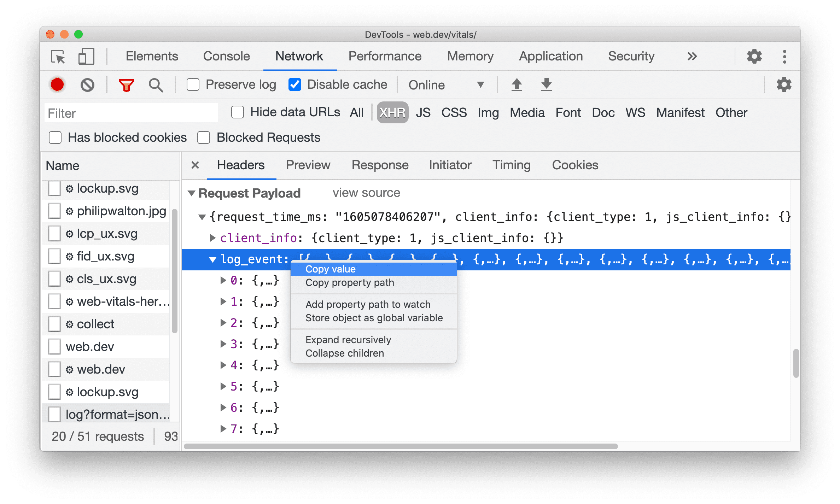Click Copy value in context menu
Image resolution: width=840 pixels, height=504 pixels.
pos(330,268)
